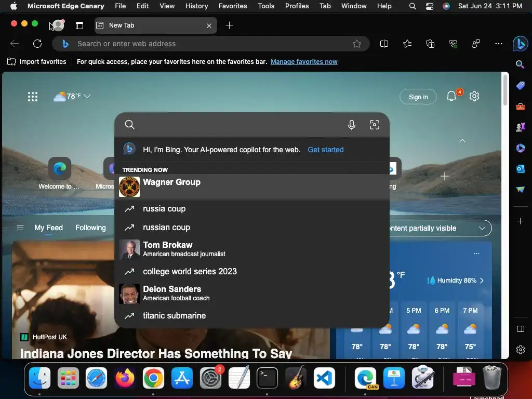Expand Humidity 86% details arrow
Image resolution: width=532 pixels, height=399 pixels.
point(482,281)
